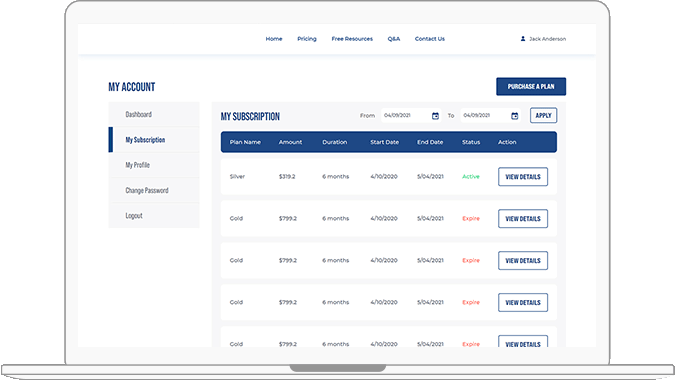Click the user profile icon beside Jack Anderson
This screenshot has height=380, width=675.
[523, 39]
